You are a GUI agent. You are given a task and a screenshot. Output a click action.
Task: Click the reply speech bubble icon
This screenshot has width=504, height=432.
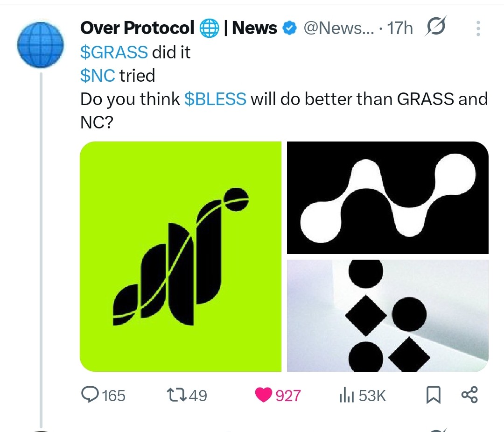coord(89,396)
